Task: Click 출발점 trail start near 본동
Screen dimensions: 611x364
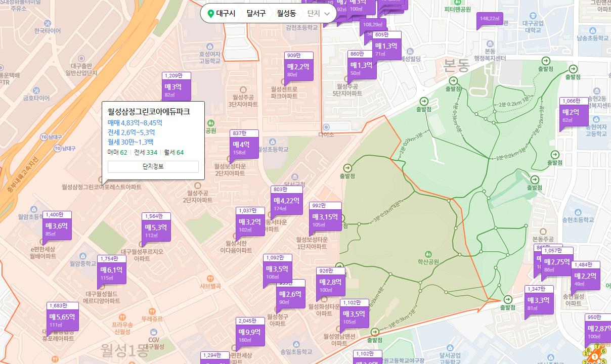Action: pyautogui.click(x=453, y=80)
